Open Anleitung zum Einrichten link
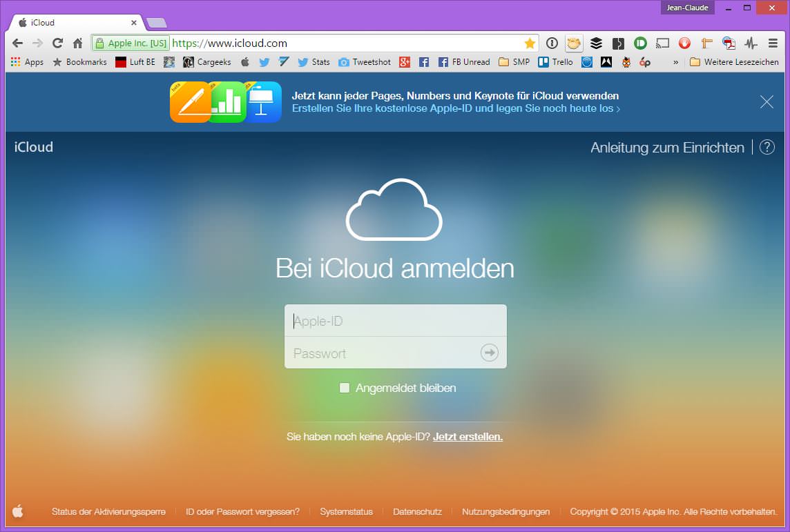 coord(667,148)
